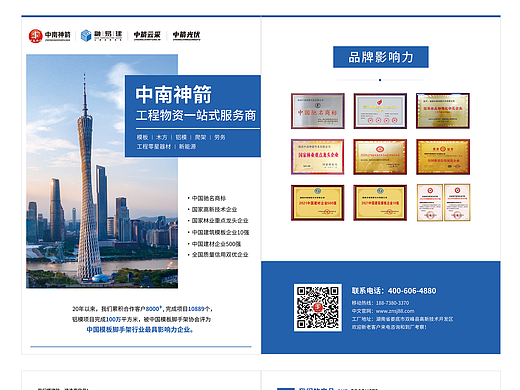The height and width of the screenshot is (390, 520).
Task: Click the 中国建材企业500强 bullet item
Action: click(214, 244)
